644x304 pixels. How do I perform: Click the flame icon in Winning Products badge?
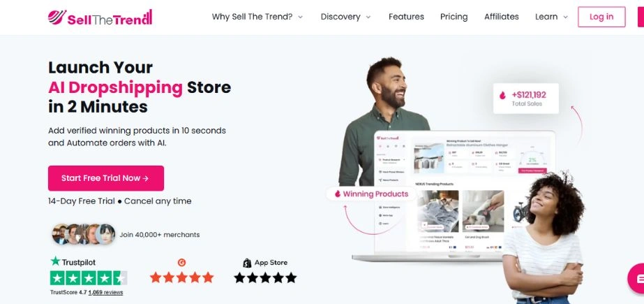pos(338,194)
